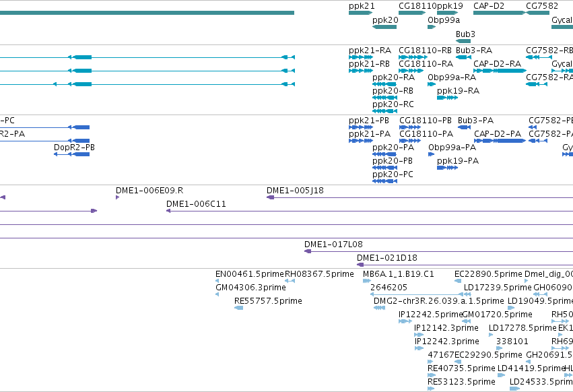Click the DopR2-PB protein feature
573x392 pixels.
coord(71,154)
